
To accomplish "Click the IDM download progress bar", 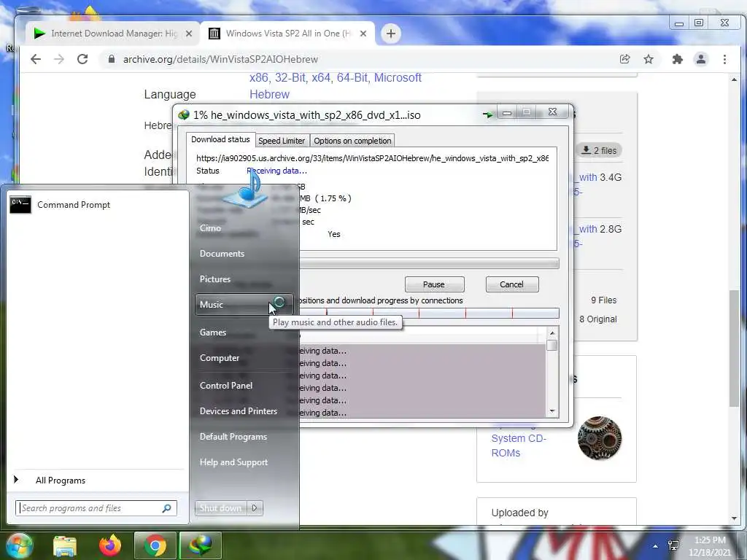I will click(x=429, y=263).
